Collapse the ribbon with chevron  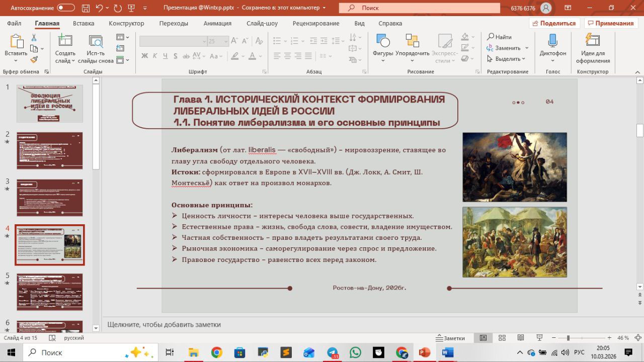click(x=636, y=72)
